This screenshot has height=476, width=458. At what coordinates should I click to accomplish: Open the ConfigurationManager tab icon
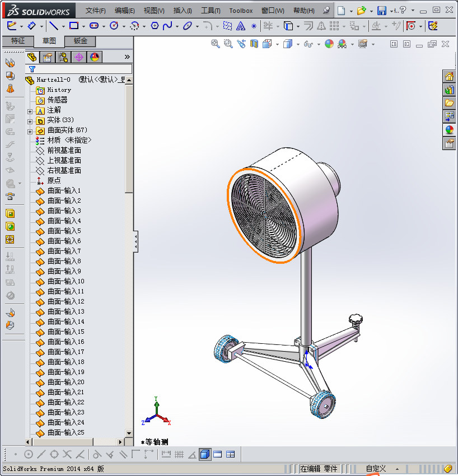coord(63,57)
